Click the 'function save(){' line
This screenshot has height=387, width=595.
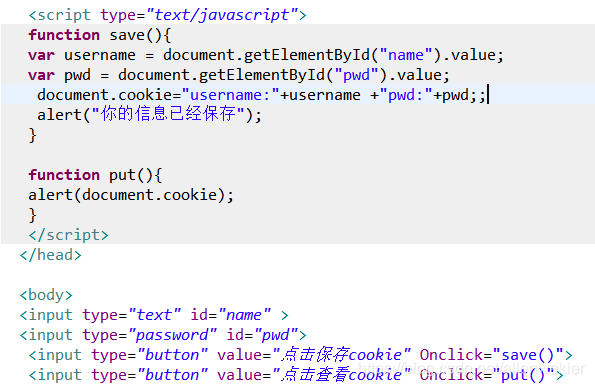(100, 35)
